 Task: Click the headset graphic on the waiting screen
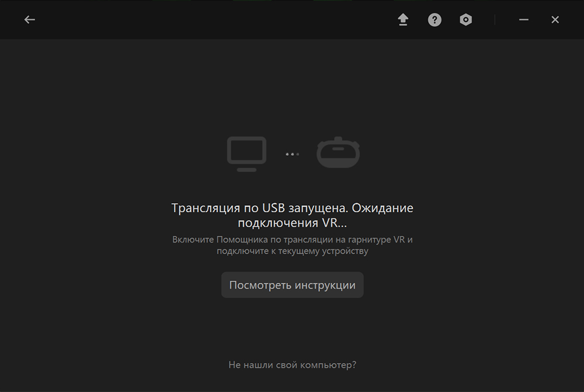coord(338,152)
